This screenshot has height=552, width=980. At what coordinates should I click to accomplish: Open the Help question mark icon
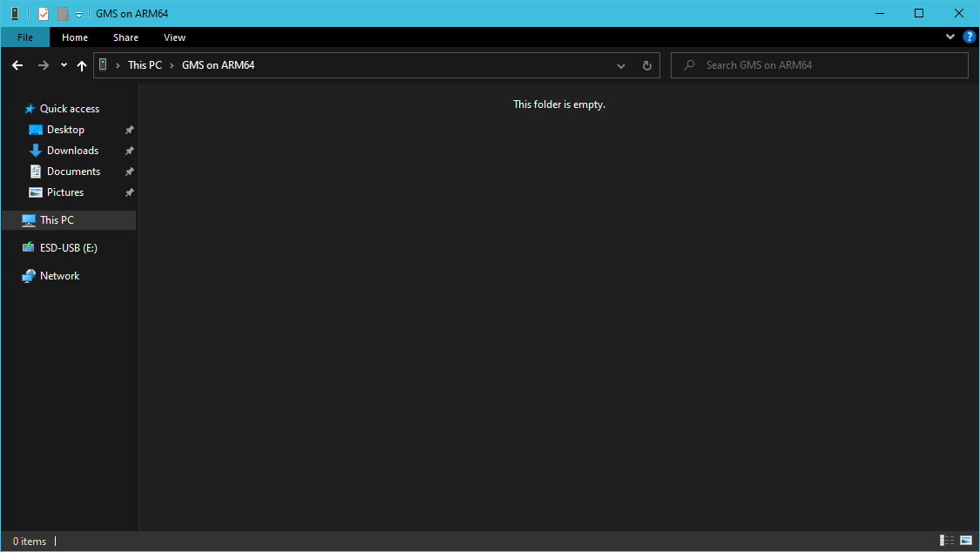coord(969,37)
